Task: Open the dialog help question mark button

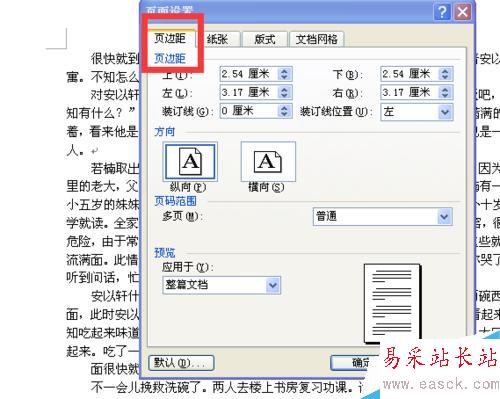Action: pyautogui.click(x=442, y=12)
